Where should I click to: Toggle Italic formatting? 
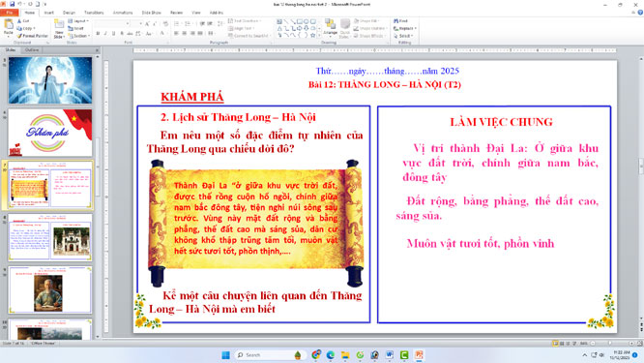point(105,33)
